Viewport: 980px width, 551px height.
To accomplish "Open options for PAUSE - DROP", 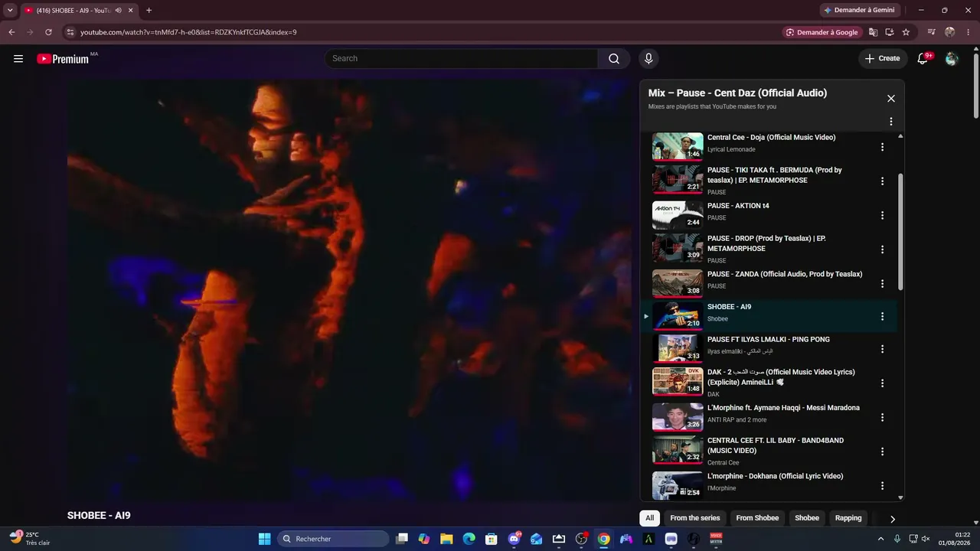I will [882, 249].
